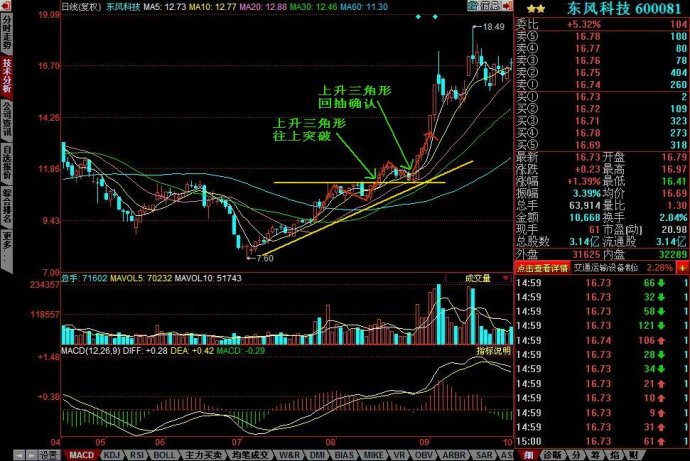Image resolution: width=690 pixels, height=461 pixels.
Task: Click the plus icon beside the sector percentage
Action: pyautogui.click(x=683, y=267)
